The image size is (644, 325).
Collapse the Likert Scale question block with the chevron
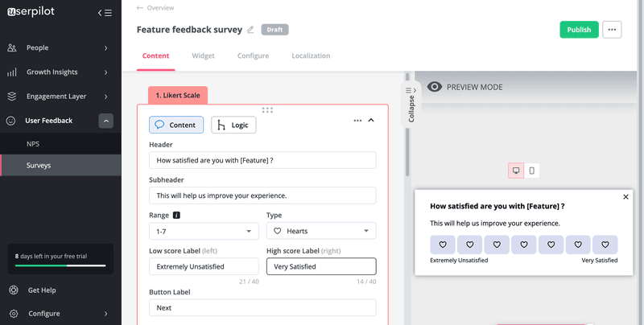pos(371,121)
